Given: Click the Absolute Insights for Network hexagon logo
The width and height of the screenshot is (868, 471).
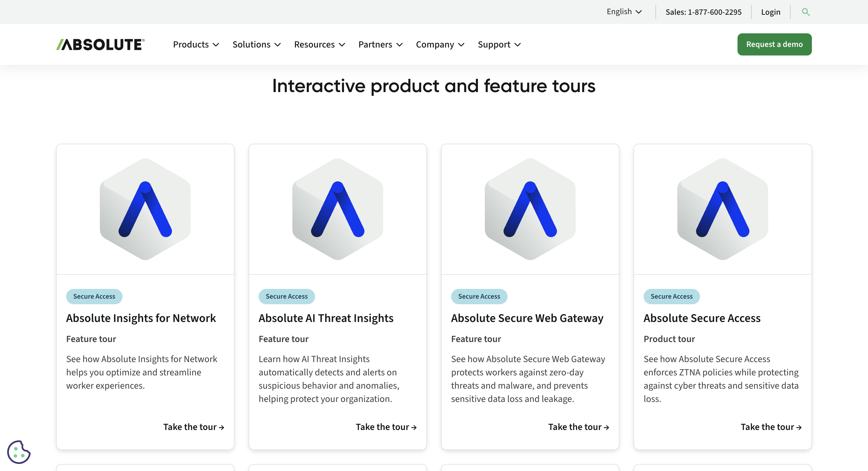Looking at the screenshot, I should (x=145, y=210).
